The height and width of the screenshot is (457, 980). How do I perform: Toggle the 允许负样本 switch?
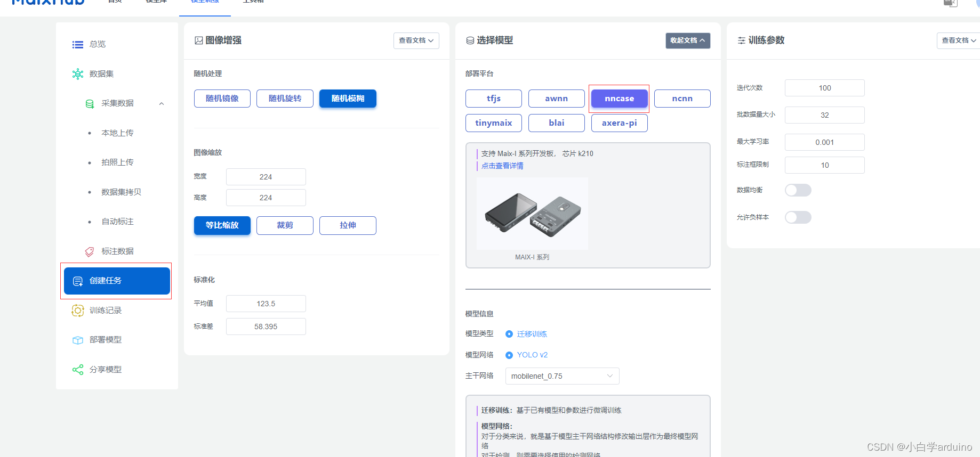(798, 217)
